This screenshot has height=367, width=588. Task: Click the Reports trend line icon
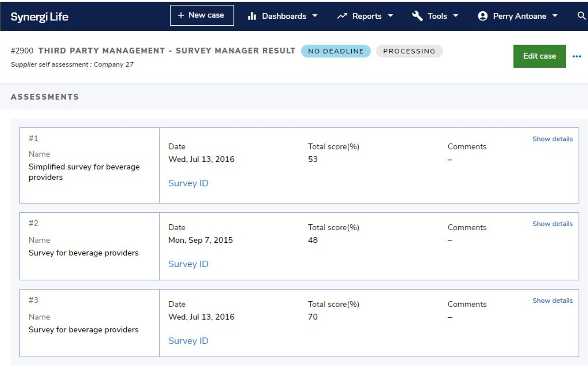click(342, 16)
